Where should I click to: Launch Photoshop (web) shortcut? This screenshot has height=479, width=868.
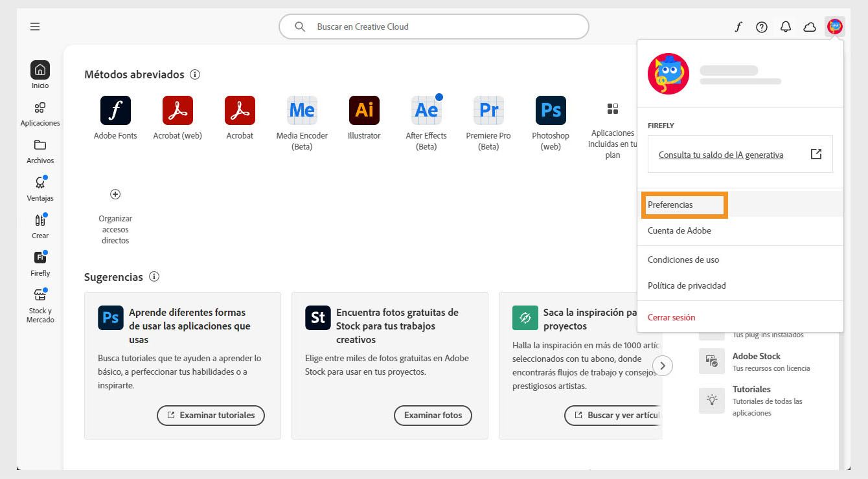tap(551, 110)
